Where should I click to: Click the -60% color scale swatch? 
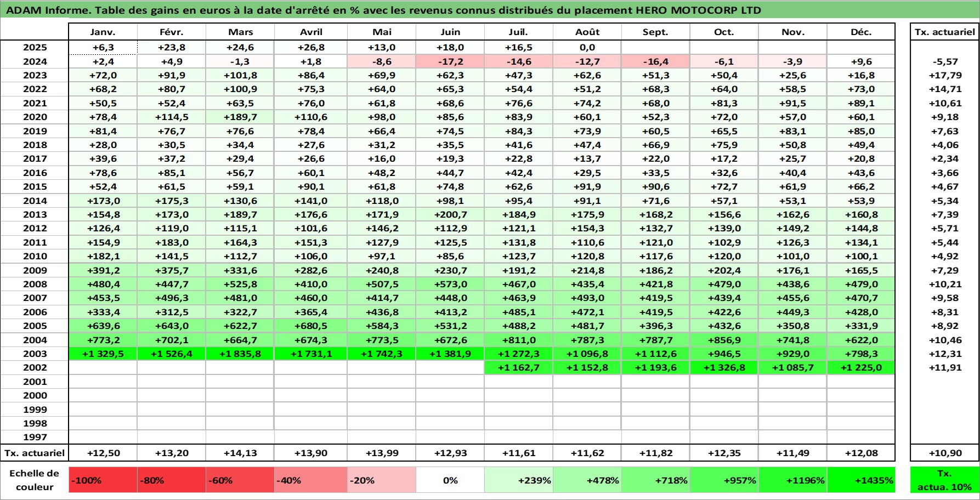240,480
